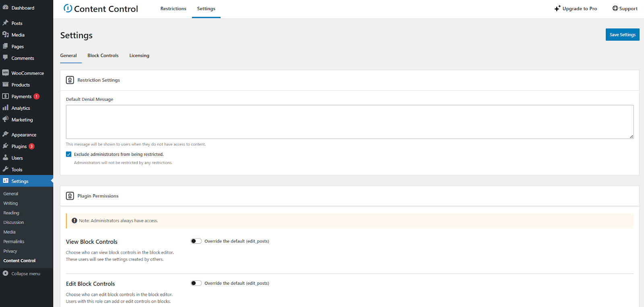Open the Content Control submenu link

point(19,261)
